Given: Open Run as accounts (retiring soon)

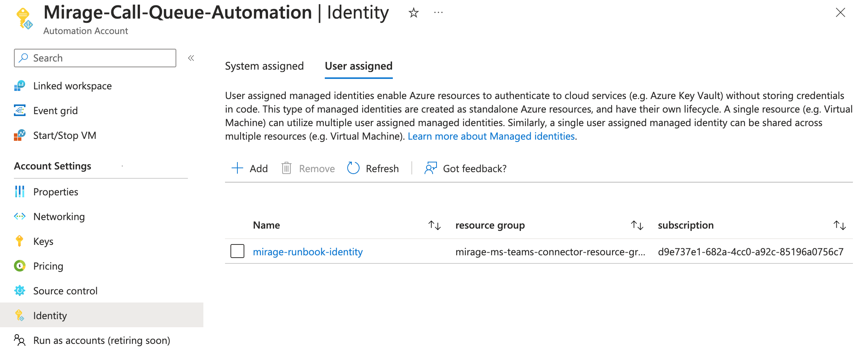Looking at the screenshot, I should click(102, 340).
